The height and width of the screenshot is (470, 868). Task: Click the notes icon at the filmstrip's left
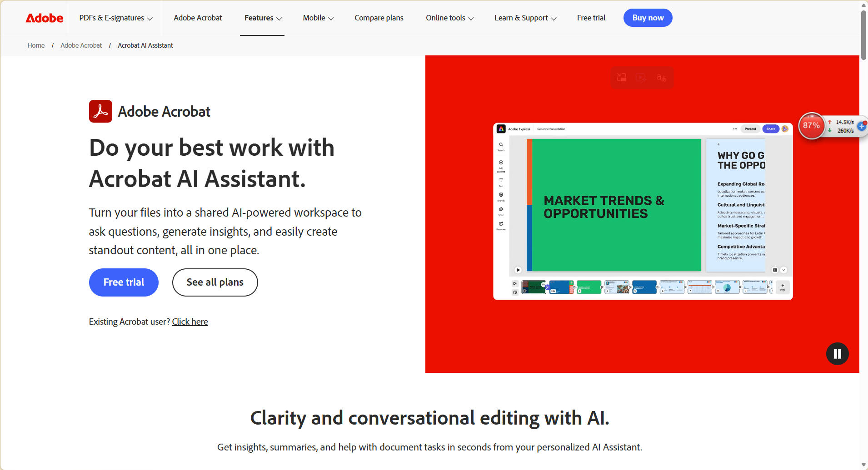pyautogui.click(x=515, y=292)
